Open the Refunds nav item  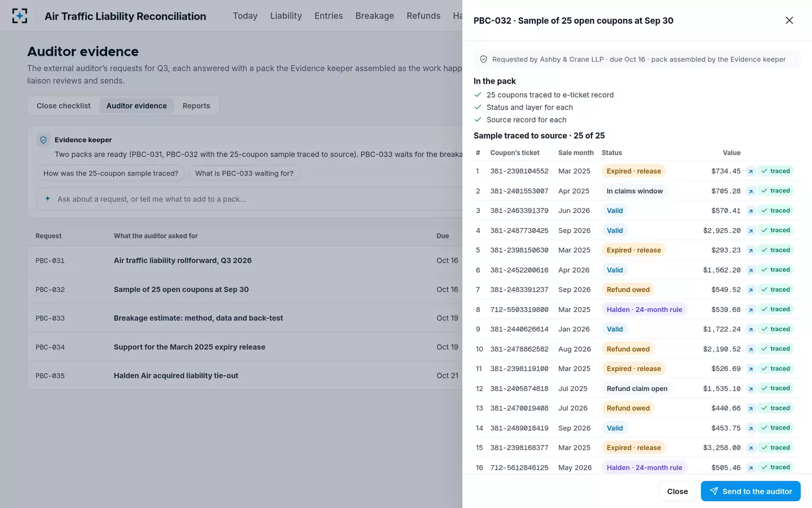(x=423, y=16)
